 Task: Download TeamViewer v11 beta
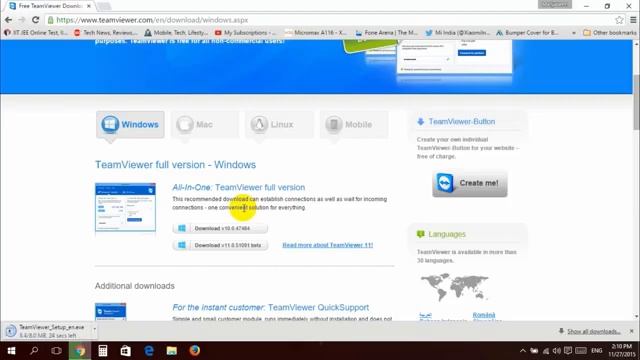(220, 245)
